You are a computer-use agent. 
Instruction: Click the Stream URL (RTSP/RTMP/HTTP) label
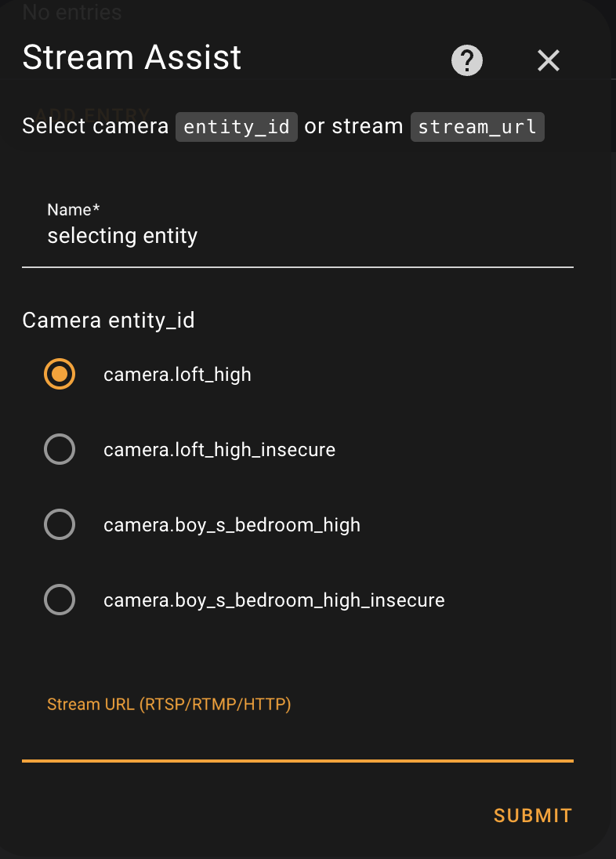click(x=168, y=704)
